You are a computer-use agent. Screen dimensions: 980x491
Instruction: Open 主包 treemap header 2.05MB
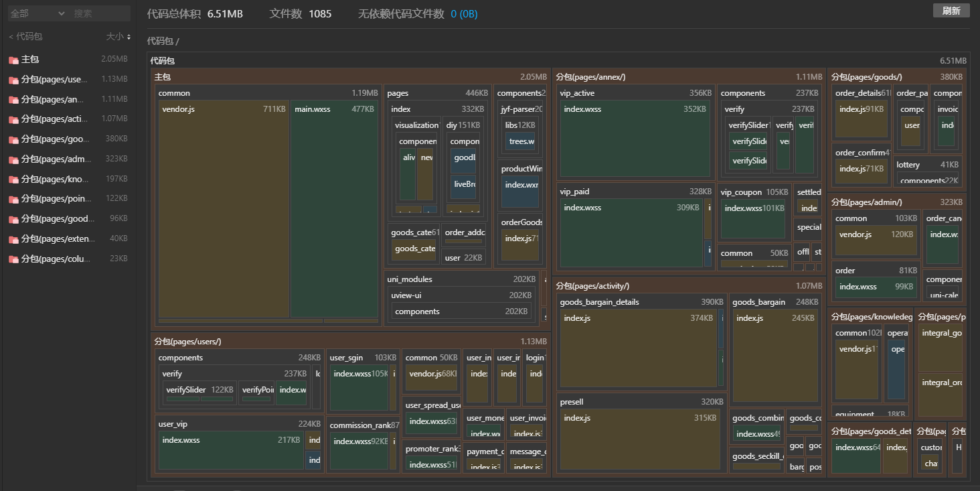point(350,77)
